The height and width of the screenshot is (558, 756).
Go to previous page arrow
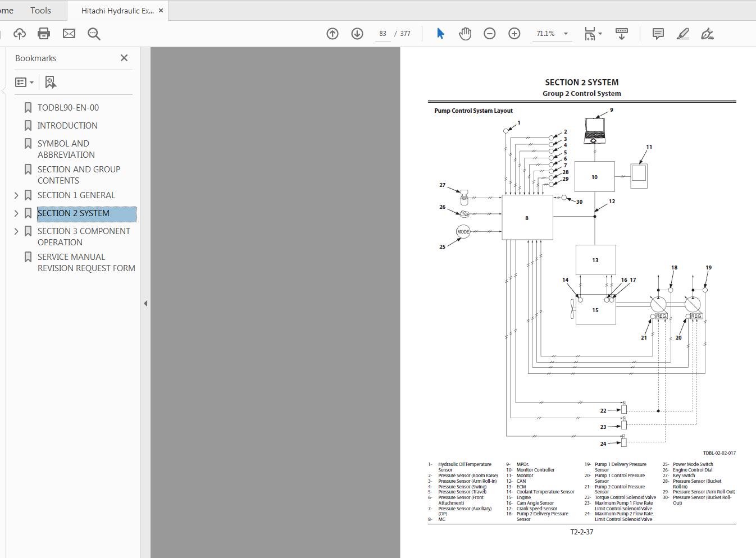coord(333,34)
